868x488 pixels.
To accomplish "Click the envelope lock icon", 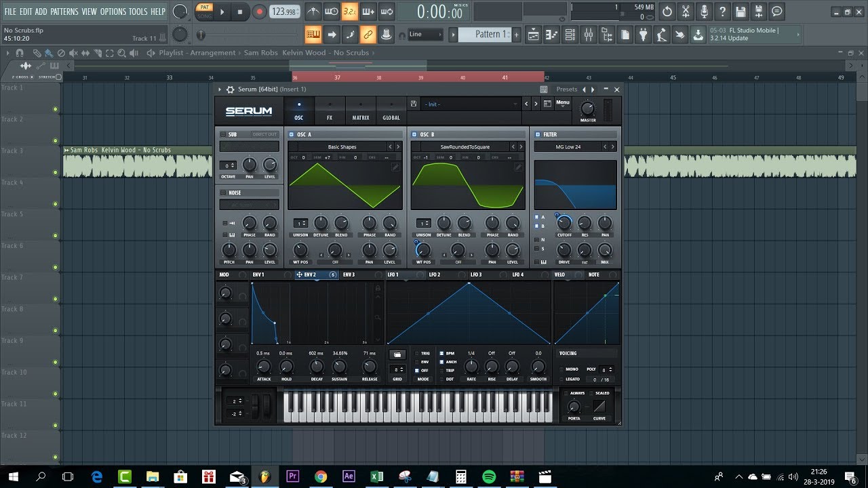I will coord(378,289).
